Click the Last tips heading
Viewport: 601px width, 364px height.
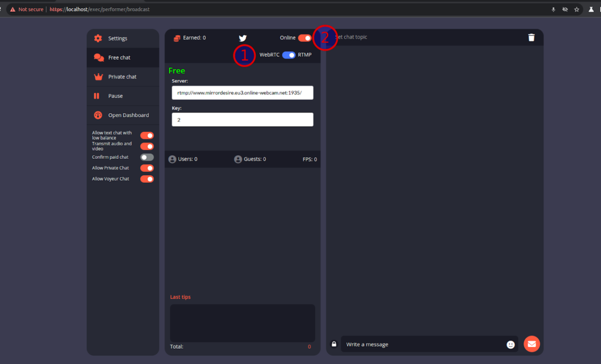pos(180,297)
